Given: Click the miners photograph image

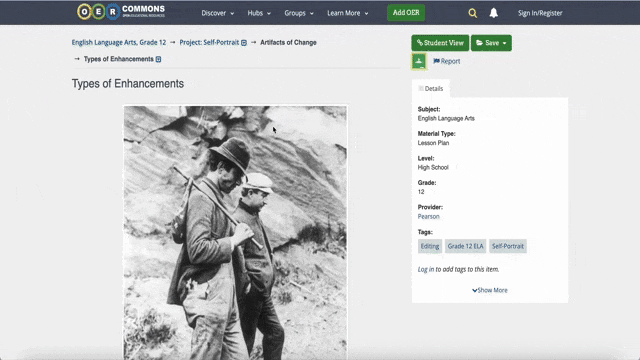Looking at the screenshot, I should [x=236, y=233].
